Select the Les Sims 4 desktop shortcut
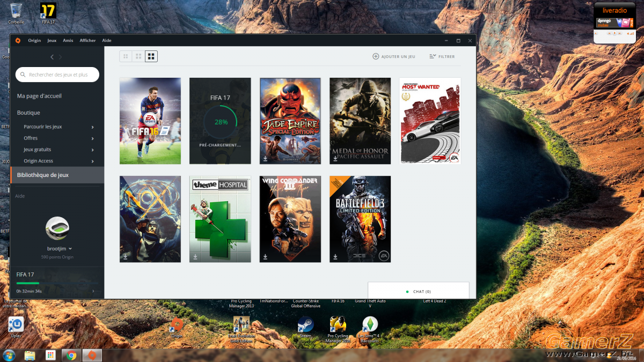 tap(369, 329)
